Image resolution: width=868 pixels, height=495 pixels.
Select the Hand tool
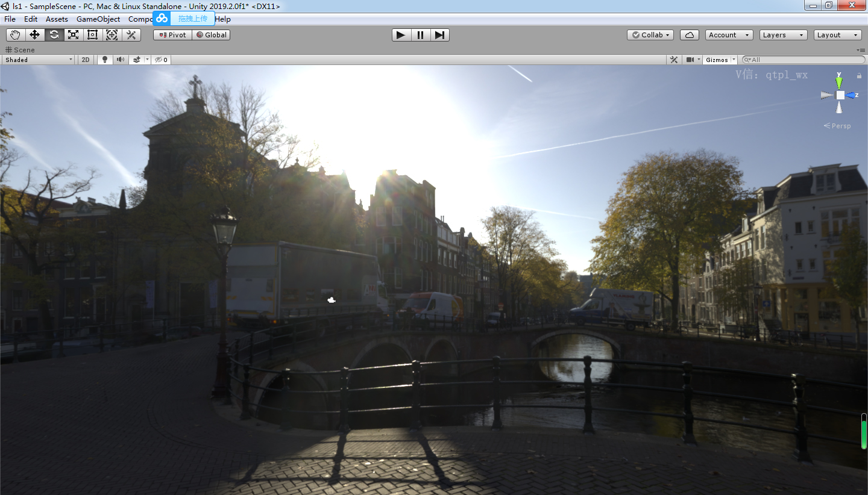coord(16,35)
